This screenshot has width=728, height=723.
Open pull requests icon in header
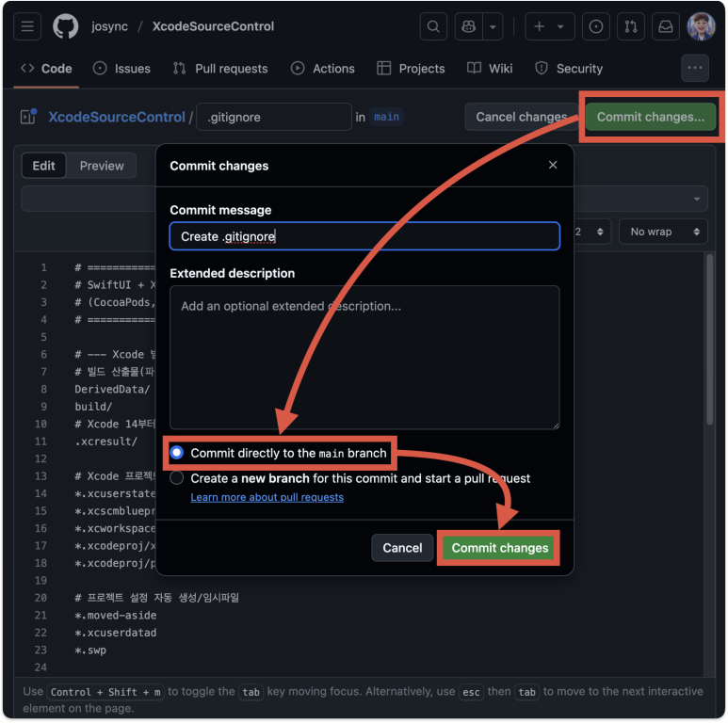click(x=630, y=26)
